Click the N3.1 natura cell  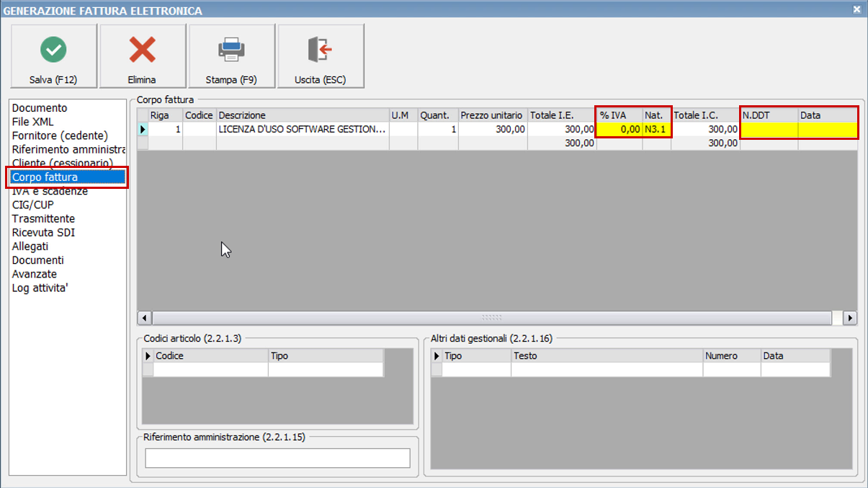click(656, 129)
